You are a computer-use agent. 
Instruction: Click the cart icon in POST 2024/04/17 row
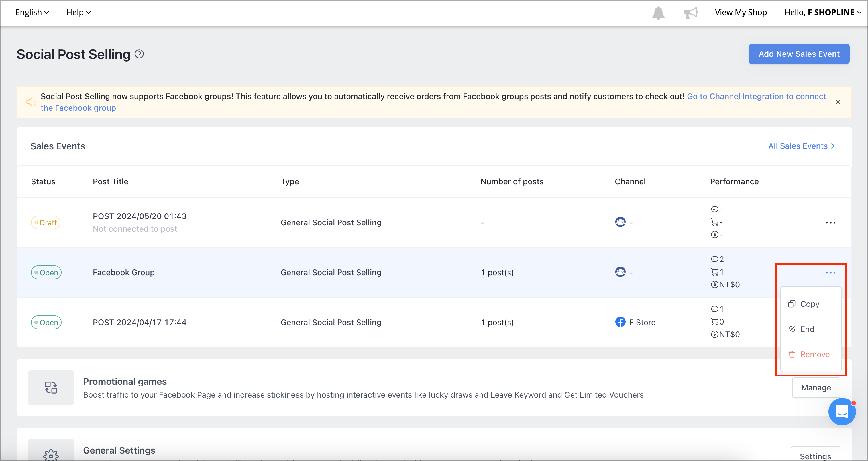(714, 322)
